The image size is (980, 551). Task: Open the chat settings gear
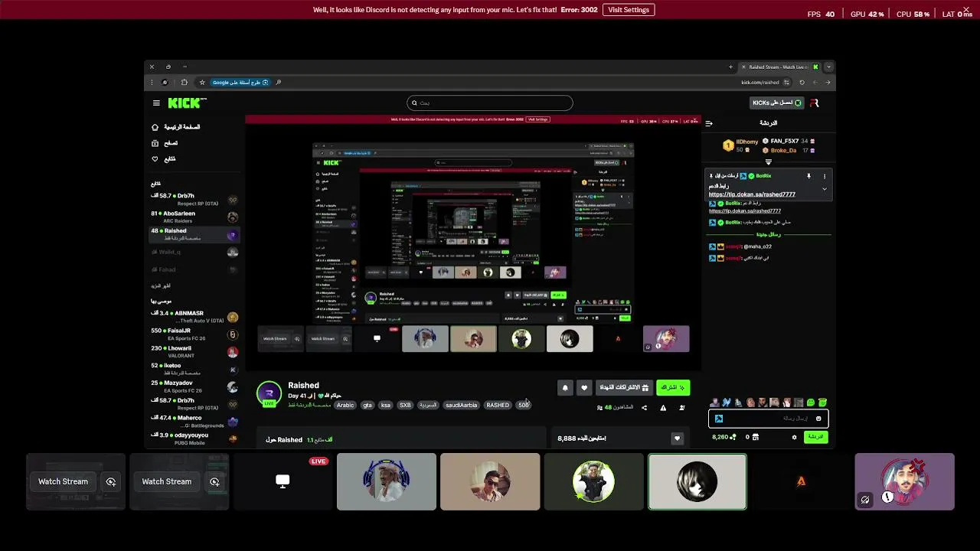tap(794, 437)
